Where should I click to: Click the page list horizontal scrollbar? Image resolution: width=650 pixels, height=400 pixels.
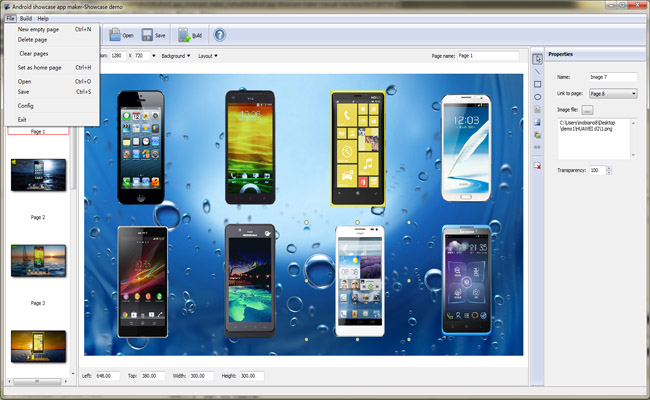pyautogui.click(x=37, y=381)
